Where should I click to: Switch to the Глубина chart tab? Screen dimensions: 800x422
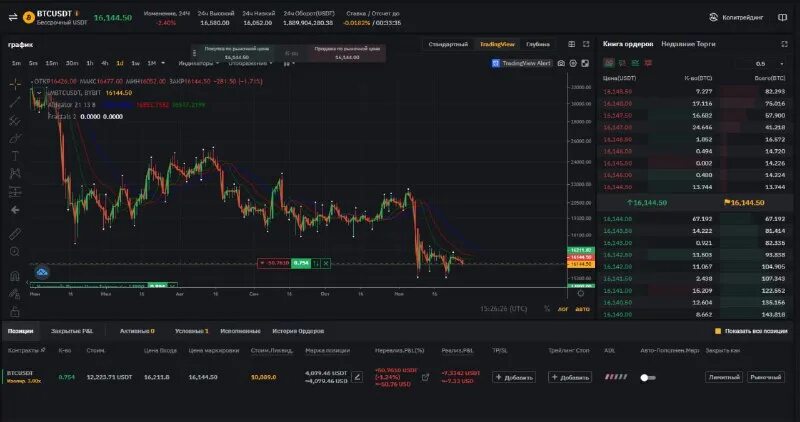(x=538, y=44)
